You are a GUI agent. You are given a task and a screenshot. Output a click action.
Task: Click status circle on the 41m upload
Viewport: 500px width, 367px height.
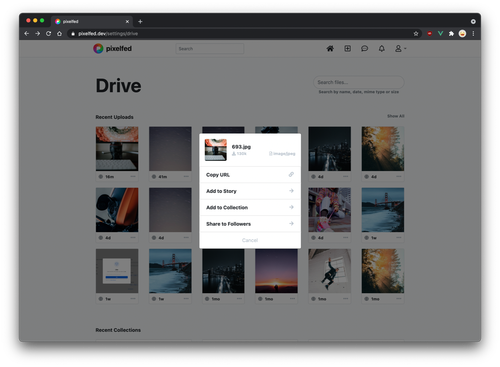154,177
